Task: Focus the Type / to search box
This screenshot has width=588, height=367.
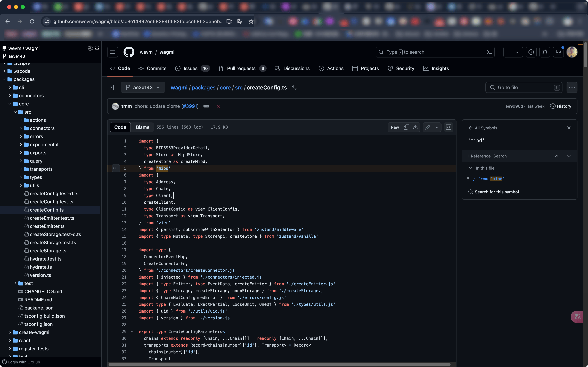Action: pyautogui.click(x=430, y=52)
